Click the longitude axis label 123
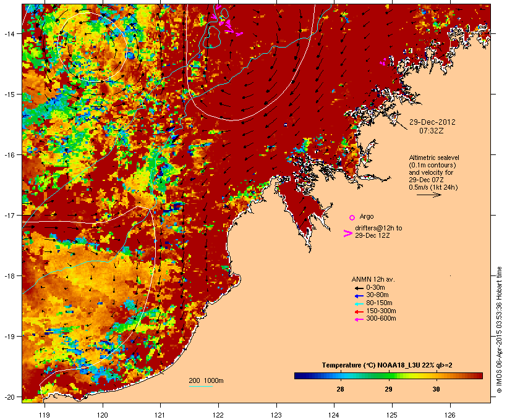 (276, 415)
